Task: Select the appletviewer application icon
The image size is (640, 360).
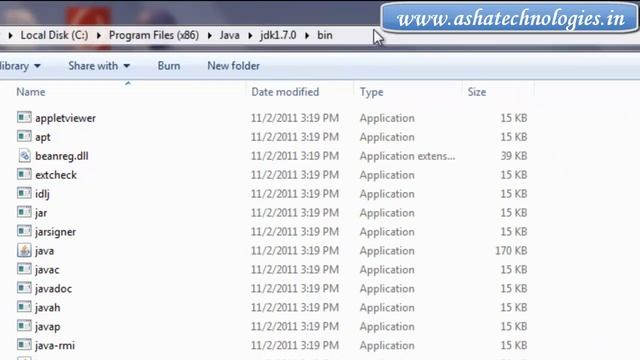Action: [24, 118]
